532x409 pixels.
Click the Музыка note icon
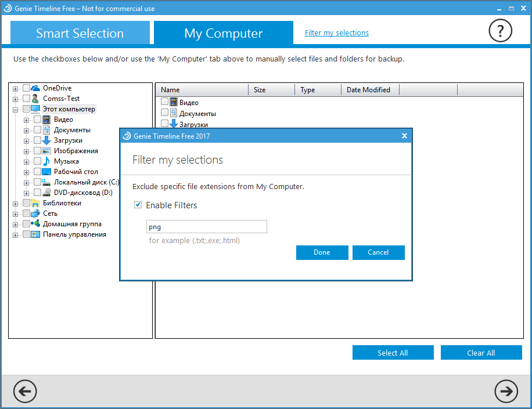click(x=46, y=161)
